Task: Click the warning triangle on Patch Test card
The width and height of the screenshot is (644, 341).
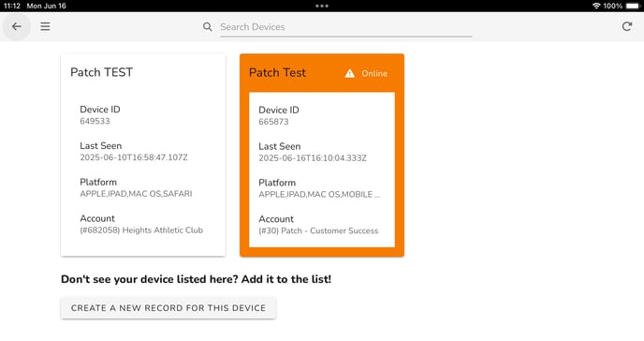Action: [349, 74]
